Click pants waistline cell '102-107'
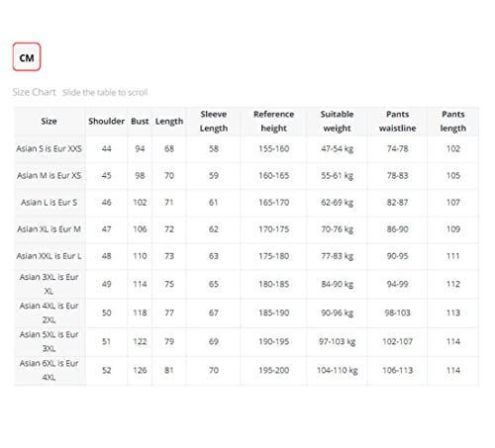The height and width of the screenshot is (448, 495). [x=397, y=341]
